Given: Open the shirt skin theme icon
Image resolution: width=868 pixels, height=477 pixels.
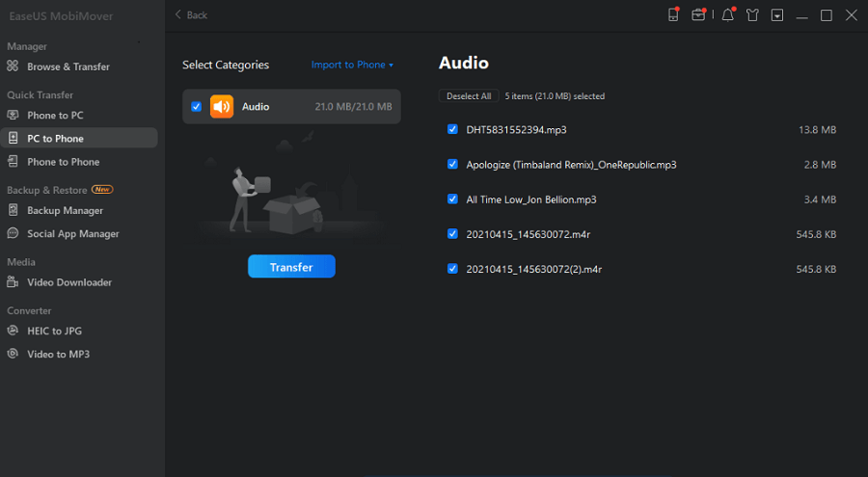Looking at the screenshot, I should point(752,15).
